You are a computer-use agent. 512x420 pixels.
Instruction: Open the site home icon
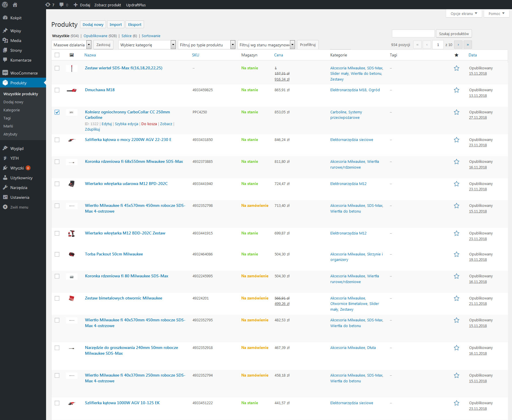[x=15, y=5]
